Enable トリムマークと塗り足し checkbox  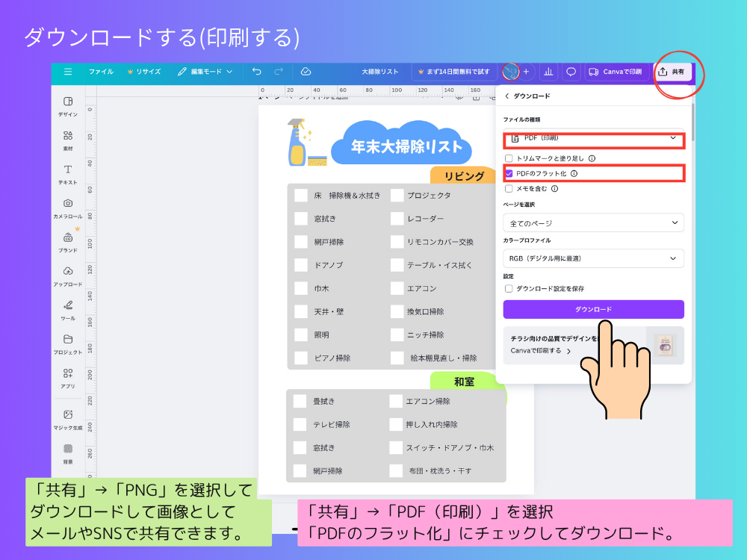click(509, 158)
